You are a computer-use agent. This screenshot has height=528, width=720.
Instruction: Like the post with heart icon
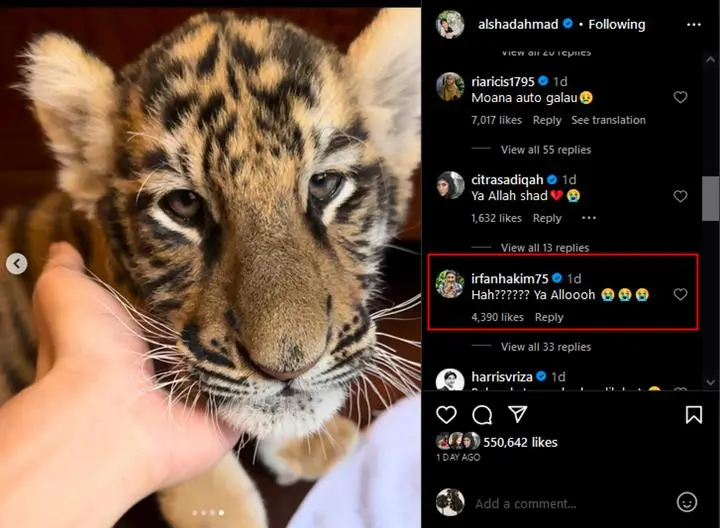pos(446,415)
